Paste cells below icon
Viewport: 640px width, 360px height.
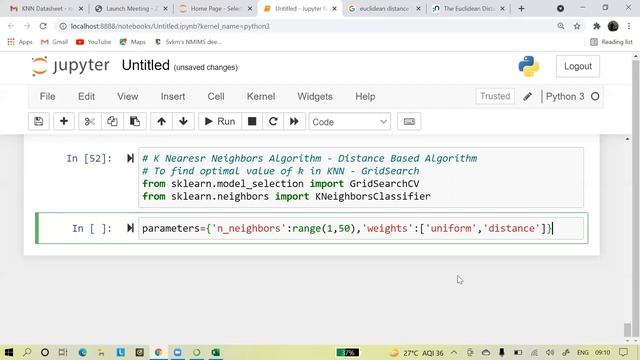click(135, 122)
